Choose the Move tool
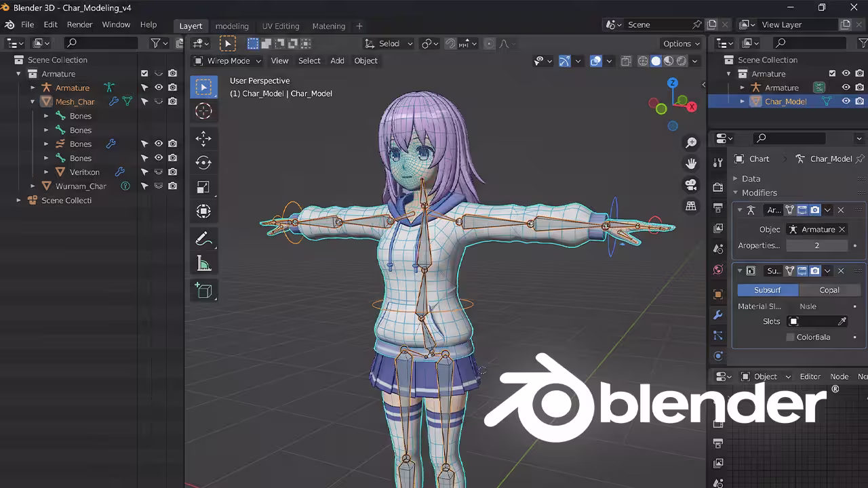The height and width of the screenshot is (488, 868). (x=203, y=138)
